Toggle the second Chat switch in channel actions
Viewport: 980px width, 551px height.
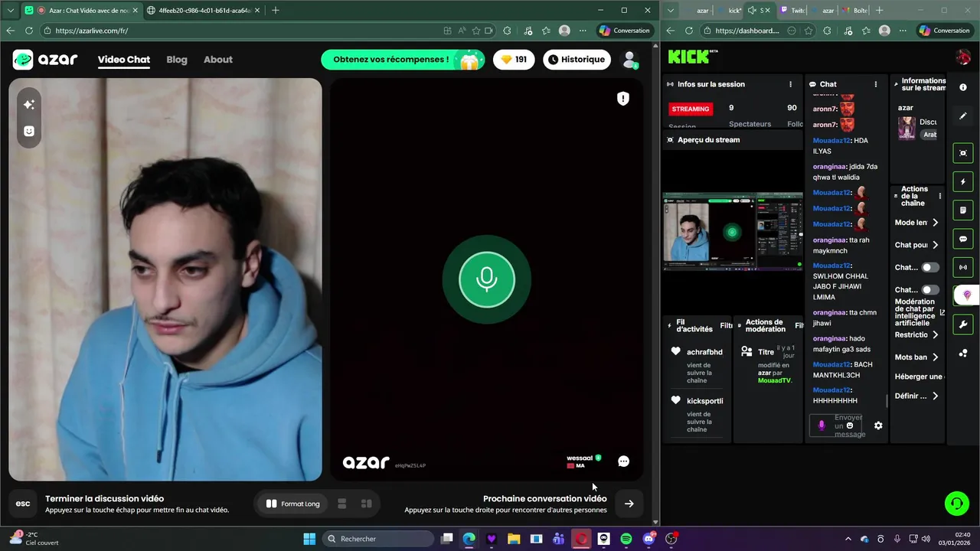click(930, 290)
